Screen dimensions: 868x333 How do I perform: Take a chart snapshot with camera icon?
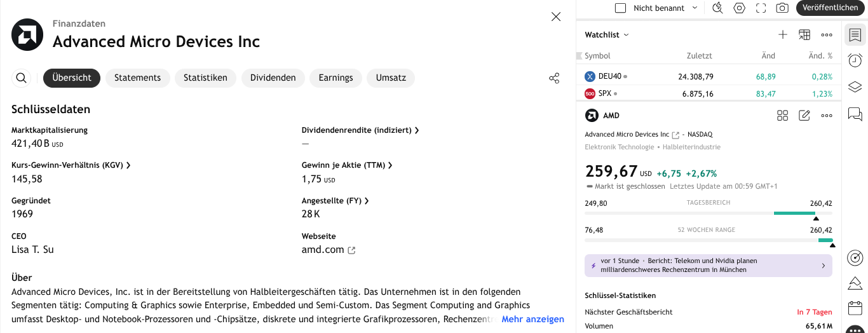782,8
